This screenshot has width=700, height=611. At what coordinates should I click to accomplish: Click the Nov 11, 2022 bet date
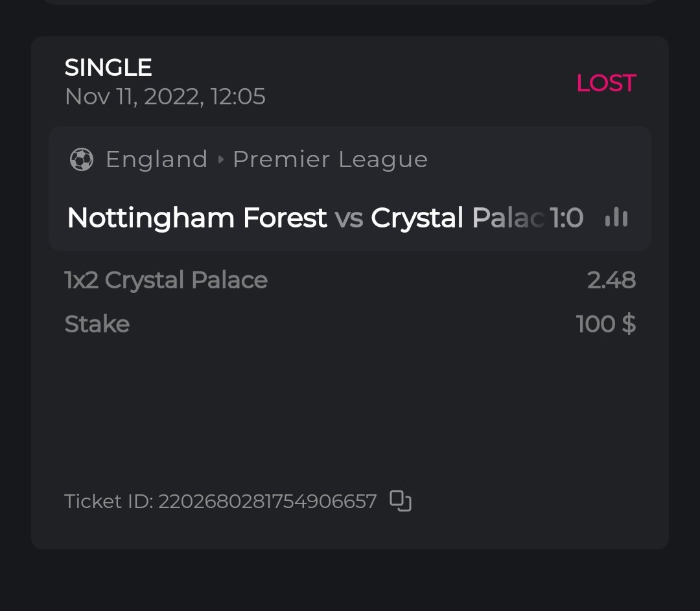pos(165,97)
